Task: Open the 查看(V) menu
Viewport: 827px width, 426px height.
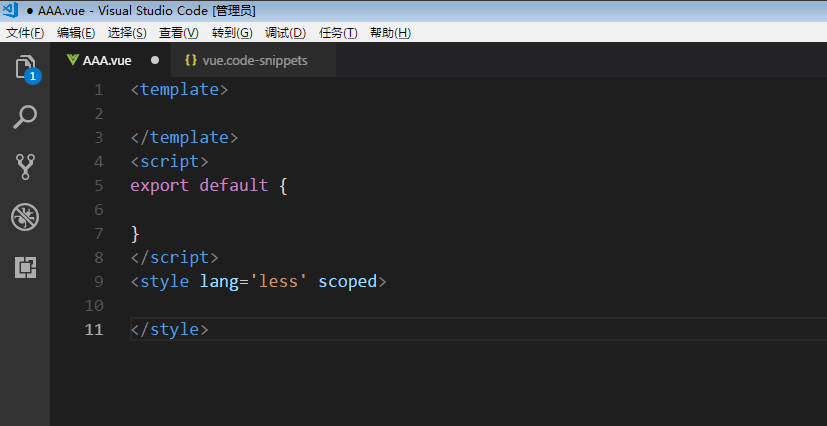Action: coord(179,33)
